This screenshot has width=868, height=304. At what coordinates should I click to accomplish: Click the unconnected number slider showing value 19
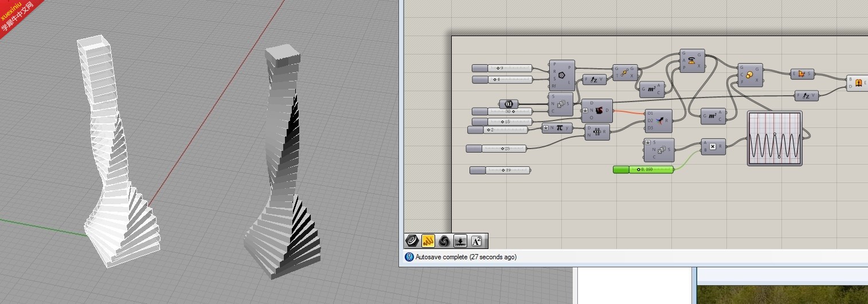(501, 170)
